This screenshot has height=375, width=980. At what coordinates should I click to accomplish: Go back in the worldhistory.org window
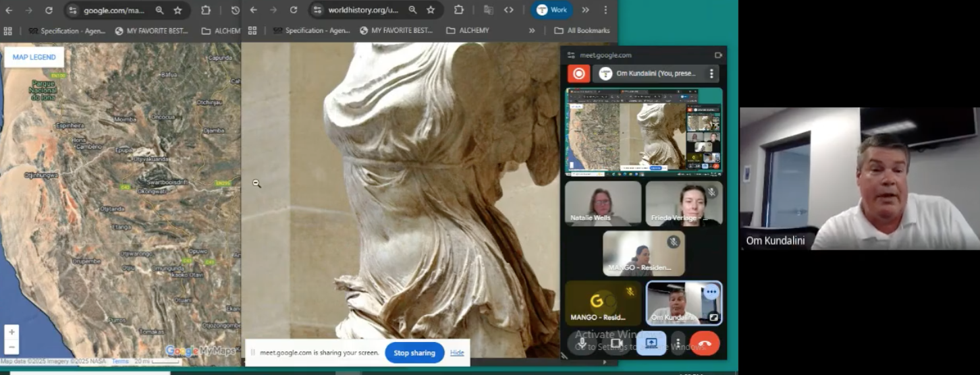tap(254, 10)
